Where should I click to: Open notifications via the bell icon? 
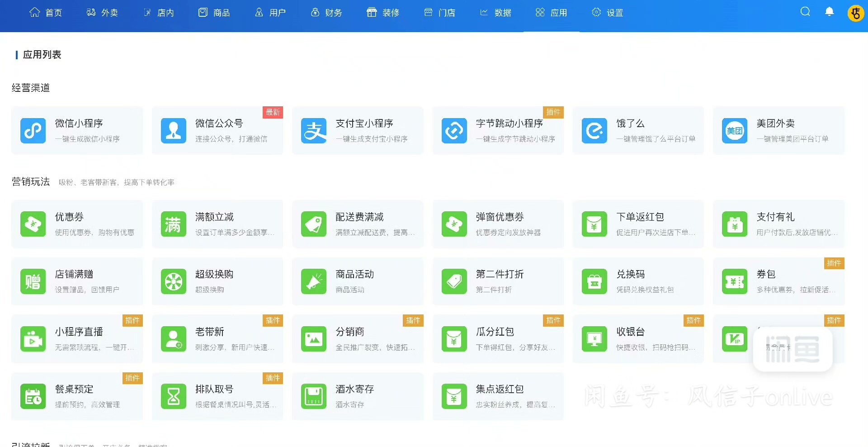[x=829, y=12]
